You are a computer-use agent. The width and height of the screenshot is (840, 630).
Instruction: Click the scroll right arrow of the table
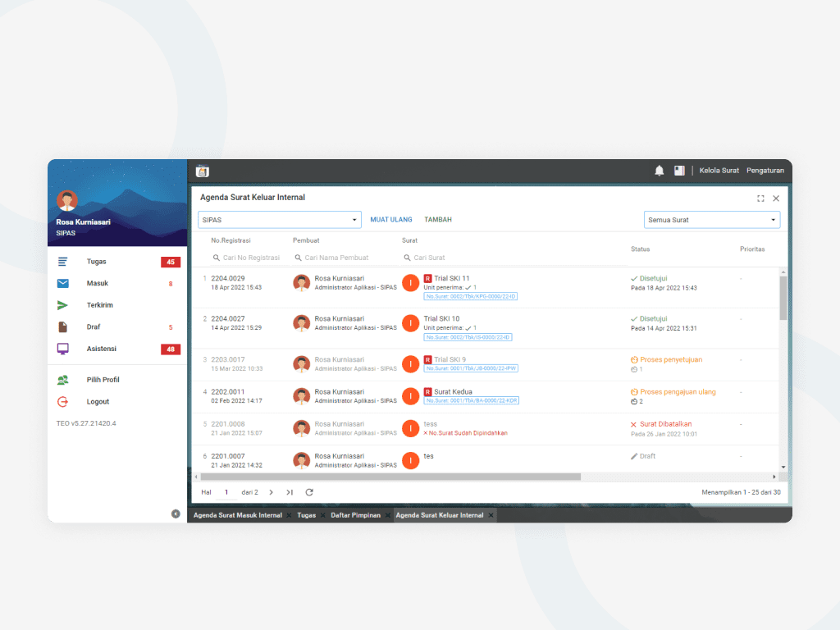[x=774, y=477]
